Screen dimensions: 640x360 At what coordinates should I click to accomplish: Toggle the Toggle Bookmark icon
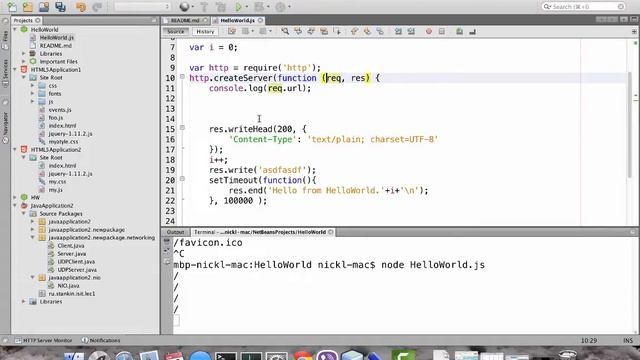pos(380,31)
